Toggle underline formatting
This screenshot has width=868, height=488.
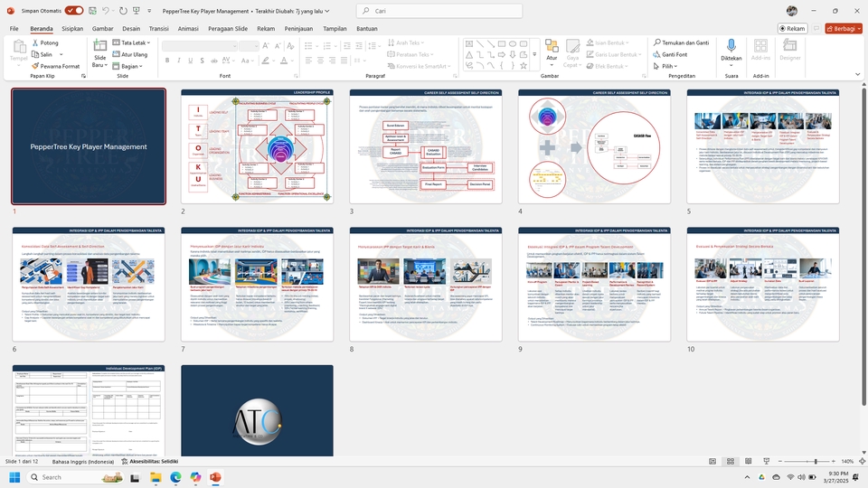pyautogui.click(x=191, y=61)
